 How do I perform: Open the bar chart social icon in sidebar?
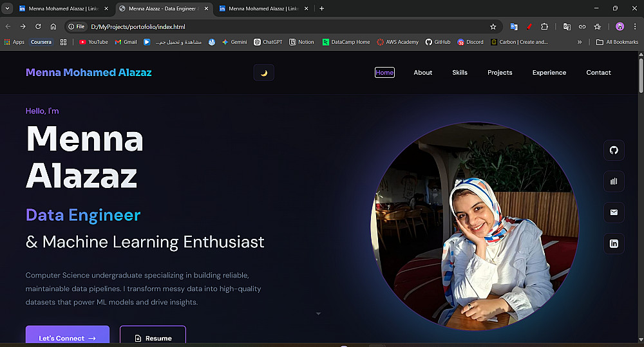point(614,182)
